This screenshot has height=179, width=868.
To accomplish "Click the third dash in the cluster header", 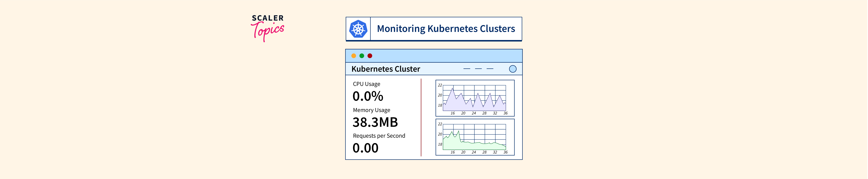I will coord(490,69).
